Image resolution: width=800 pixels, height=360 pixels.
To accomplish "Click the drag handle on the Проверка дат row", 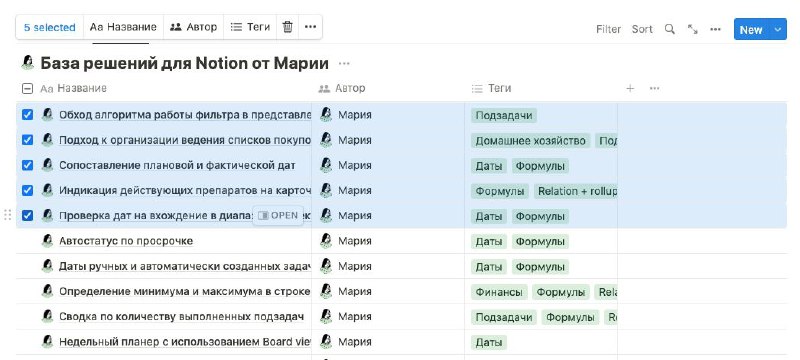I will 8,215.
